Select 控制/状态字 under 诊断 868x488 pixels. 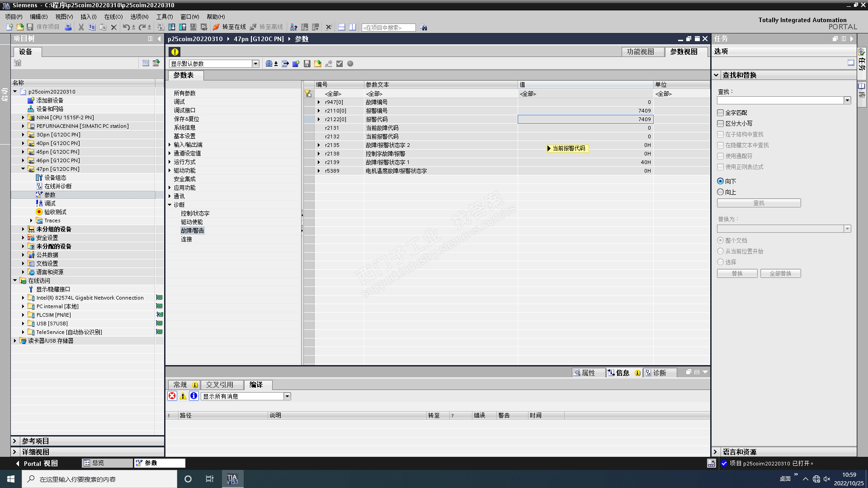pyautogui.click(x=195, y=213)
